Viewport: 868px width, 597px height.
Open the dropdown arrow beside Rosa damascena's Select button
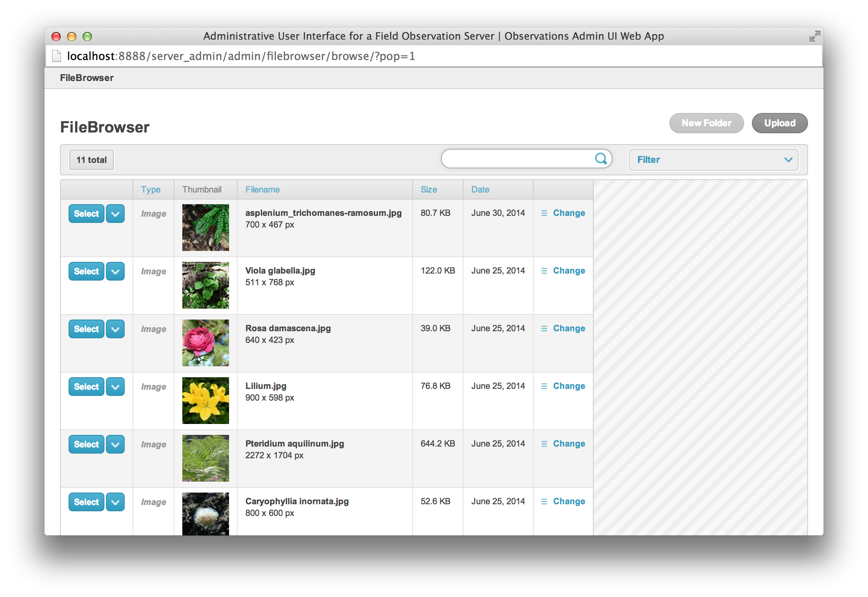(115, 329)
